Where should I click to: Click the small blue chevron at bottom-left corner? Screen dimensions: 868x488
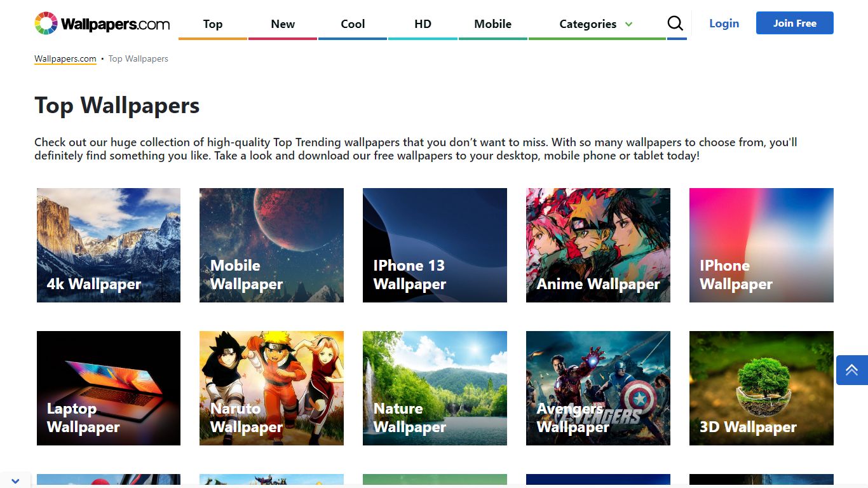click(x=16, y=481)
